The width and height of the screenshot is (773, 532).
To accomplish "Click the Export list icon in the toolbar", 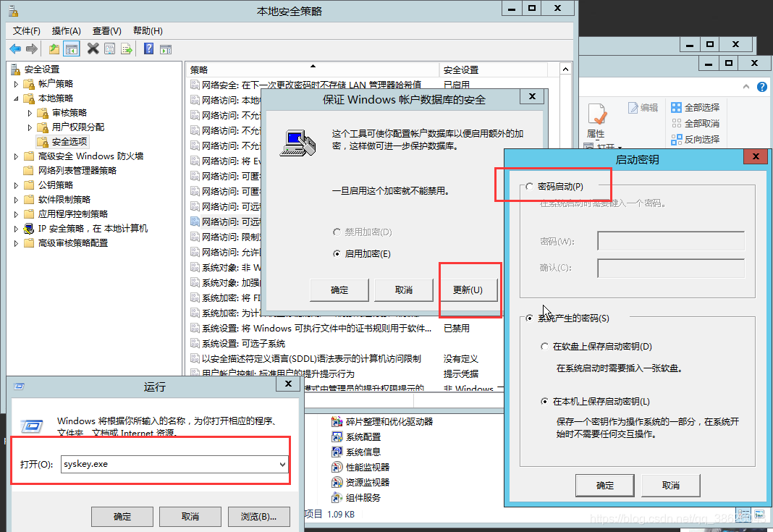I will coord(127,48).
